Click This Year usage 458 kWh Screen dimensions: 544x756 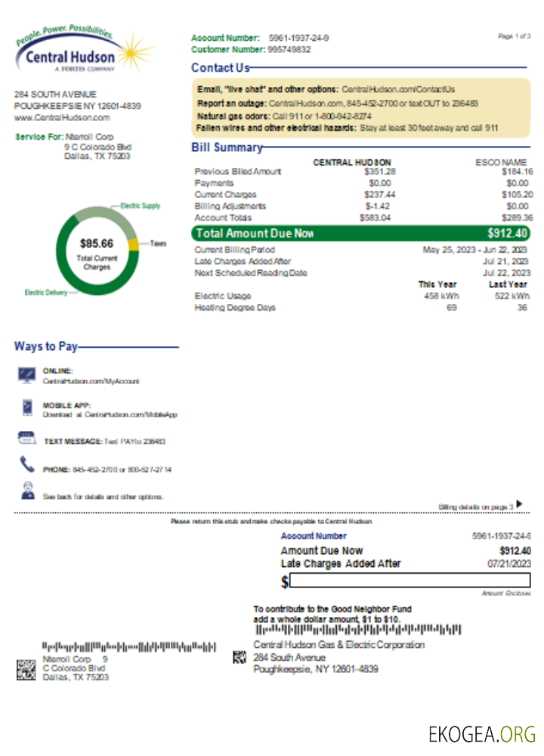pos(441,296)
